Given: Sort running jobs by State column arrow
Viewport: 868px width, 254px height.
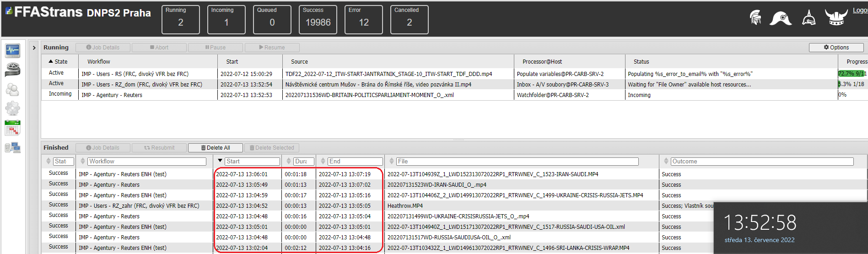Looking at the screenshot, I should click(51, 61).
